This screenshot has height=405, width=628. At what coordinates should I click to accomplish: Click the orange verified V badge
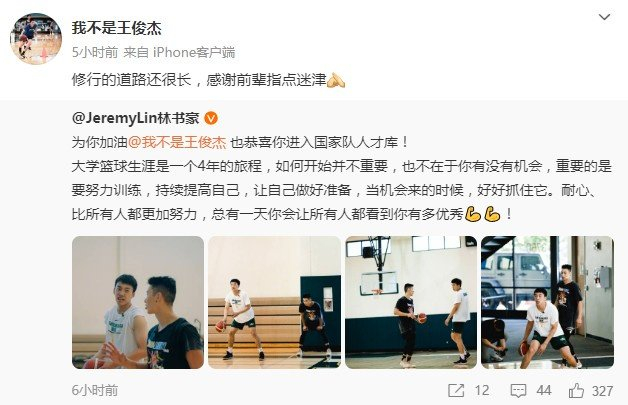[x=211, y=119]
